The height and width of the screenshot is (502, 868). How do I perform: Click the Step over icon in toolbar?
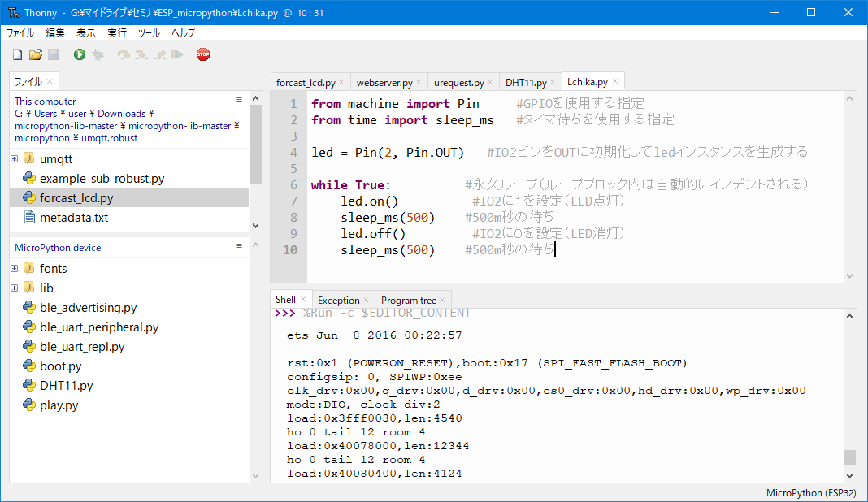coord(124,54)
